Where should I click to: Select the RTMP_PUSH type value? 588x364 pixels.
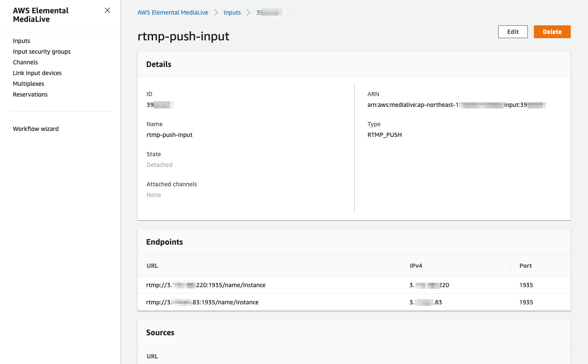coord(385,135)
